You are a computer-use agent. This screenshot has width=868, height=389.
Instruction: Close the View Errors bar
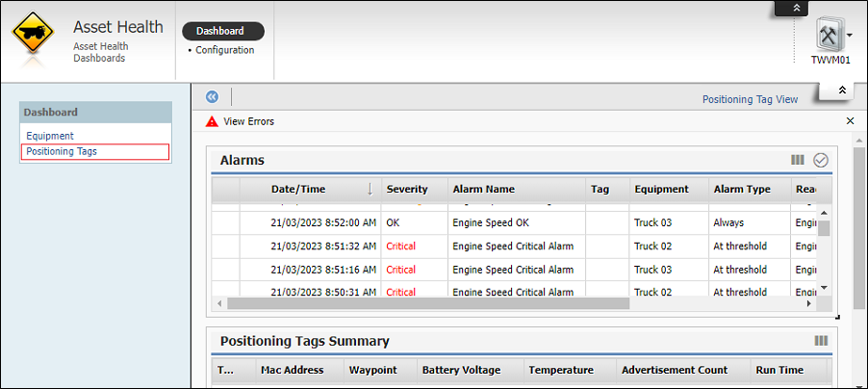pyautogui.click(x=851, y=120)
